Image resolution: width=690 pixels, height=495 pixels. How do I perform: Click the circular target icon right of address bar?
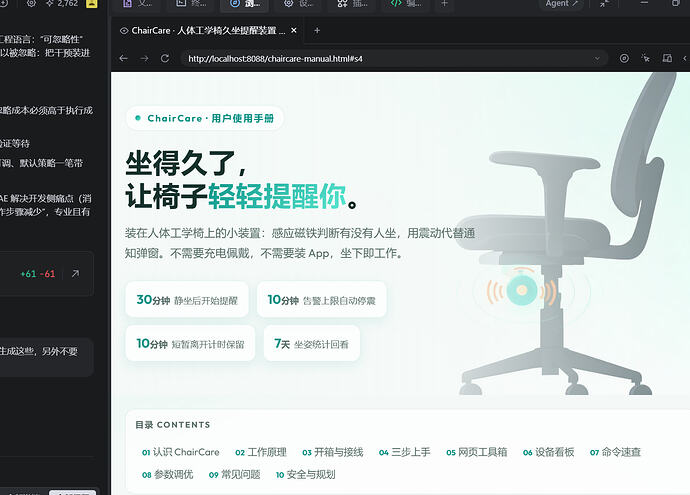point(624,58)
